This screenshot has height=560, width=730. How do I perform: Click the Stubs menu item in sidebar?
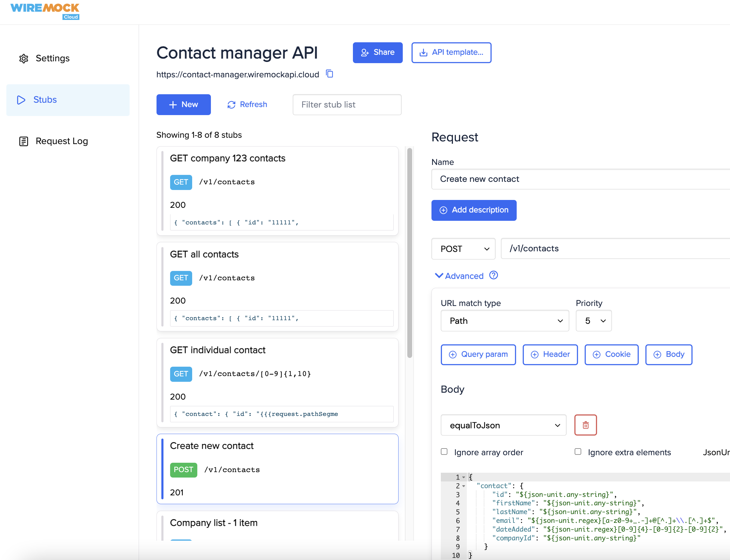point(46,99)
